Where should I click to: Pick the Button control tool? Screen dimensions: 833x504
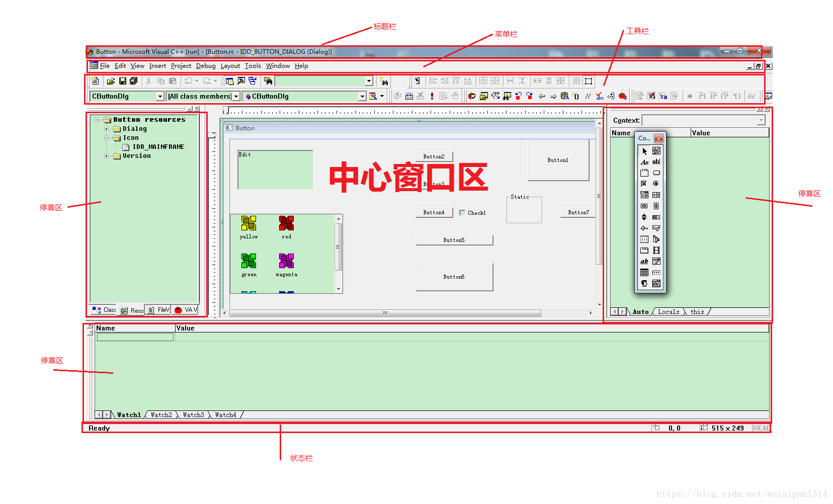[x=656, y=173]
